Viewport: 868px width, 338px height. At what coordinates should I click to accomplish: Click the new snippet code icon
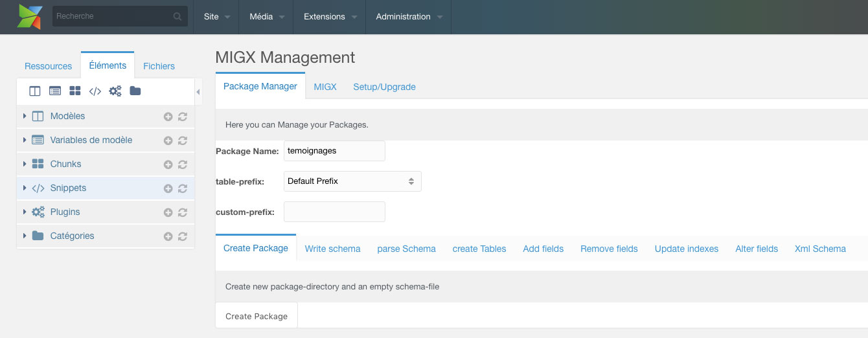95,91
